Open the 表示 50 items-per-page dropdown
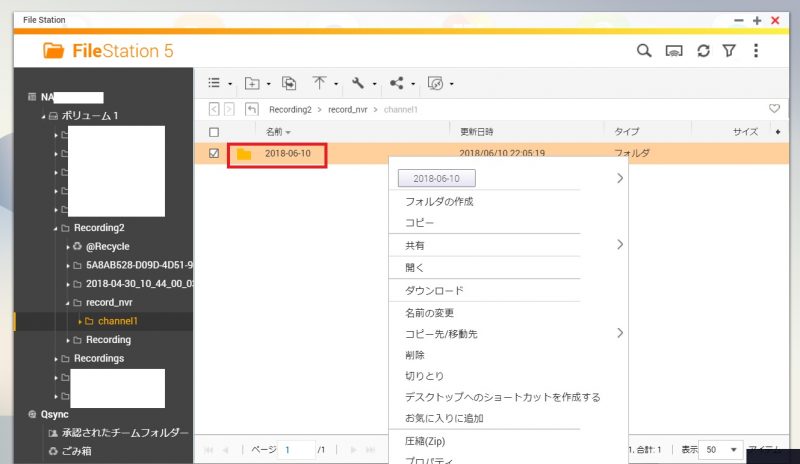The height and width of the screenshot is (464, 800). point(720,450)
